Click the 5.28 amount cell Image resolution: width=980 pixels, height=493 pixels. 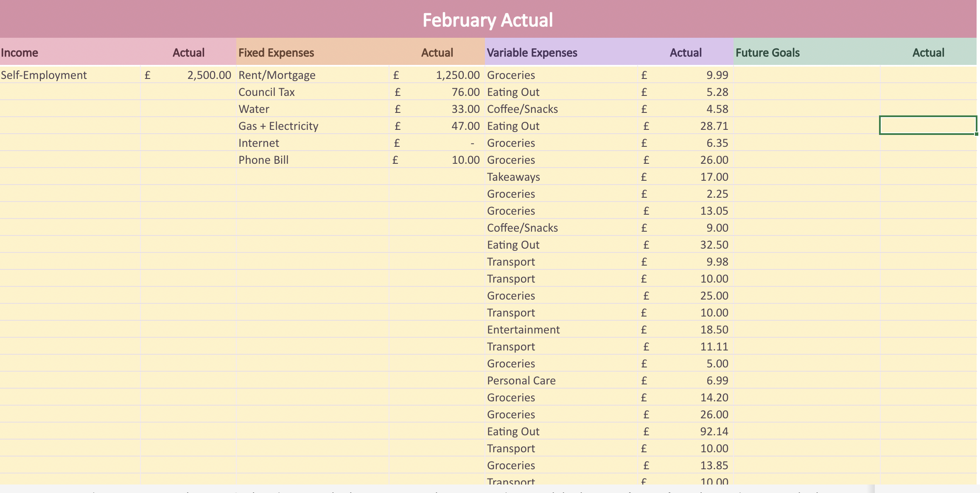tap(686, 92)
